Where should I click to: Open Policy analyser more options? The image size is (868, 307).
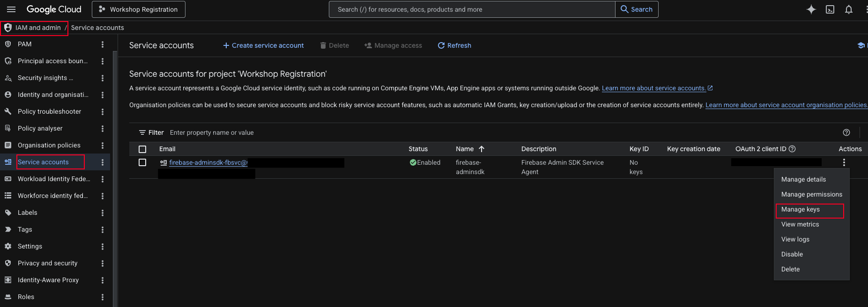pos(103,129)
